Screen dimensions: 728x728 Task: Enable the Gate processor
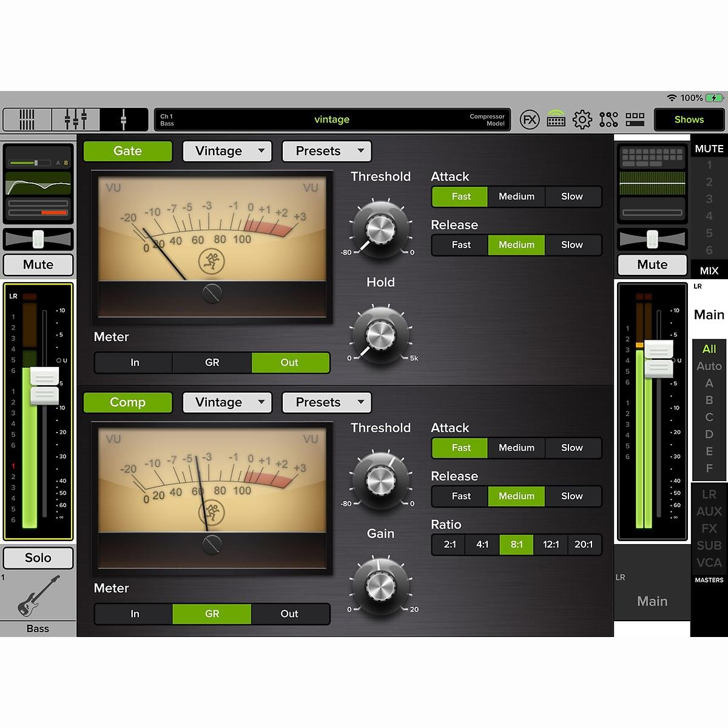(x=127, y=151)
